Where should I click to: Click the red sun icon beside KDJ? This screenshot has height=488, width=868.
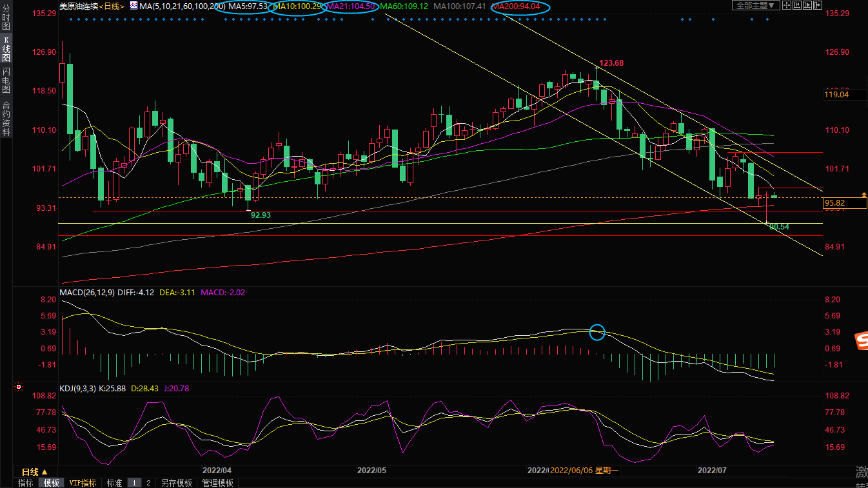[x=19, y=388]
